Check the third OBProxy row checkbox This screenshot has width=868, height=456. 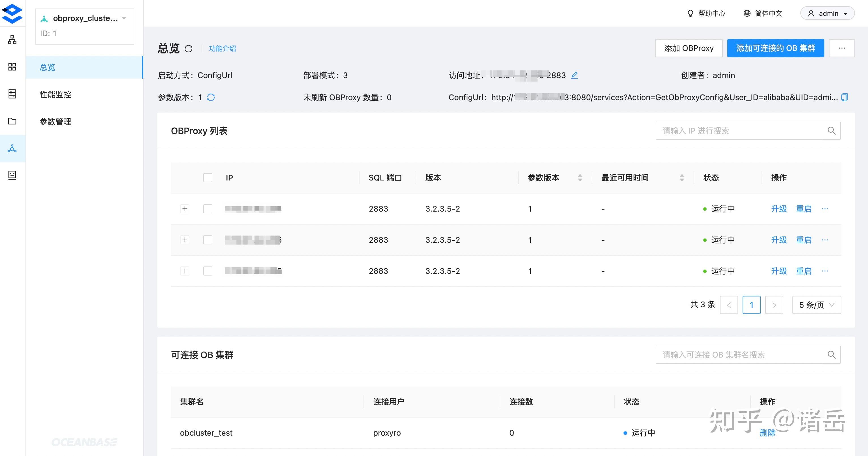[x=208, y=271]
